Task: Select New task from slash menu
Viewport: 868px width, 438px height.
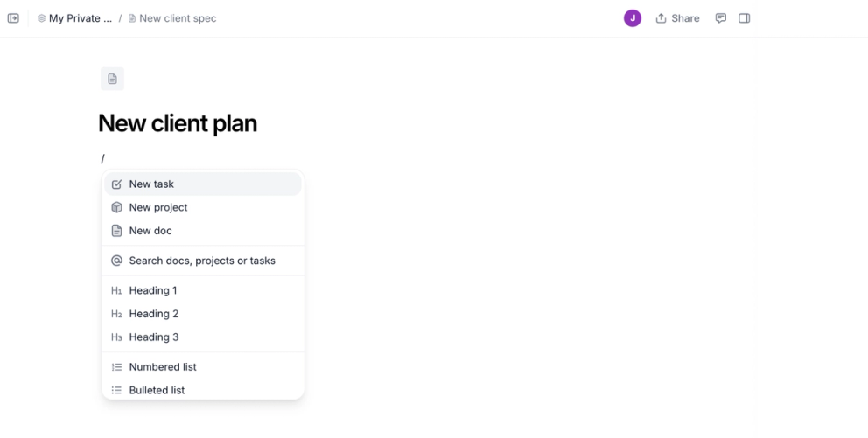Action: coord(151,184)
